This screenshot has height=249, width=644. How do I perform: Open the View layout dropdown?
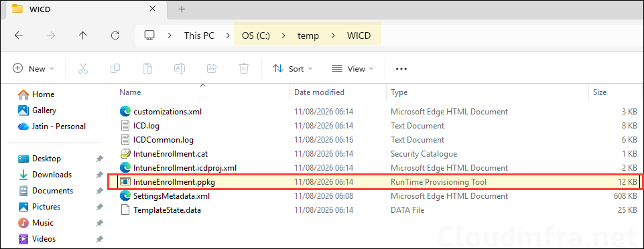point(352,68)
